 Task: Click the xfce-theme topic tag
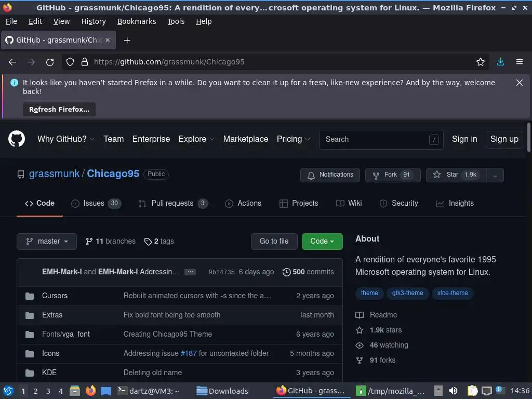[453, 293]
